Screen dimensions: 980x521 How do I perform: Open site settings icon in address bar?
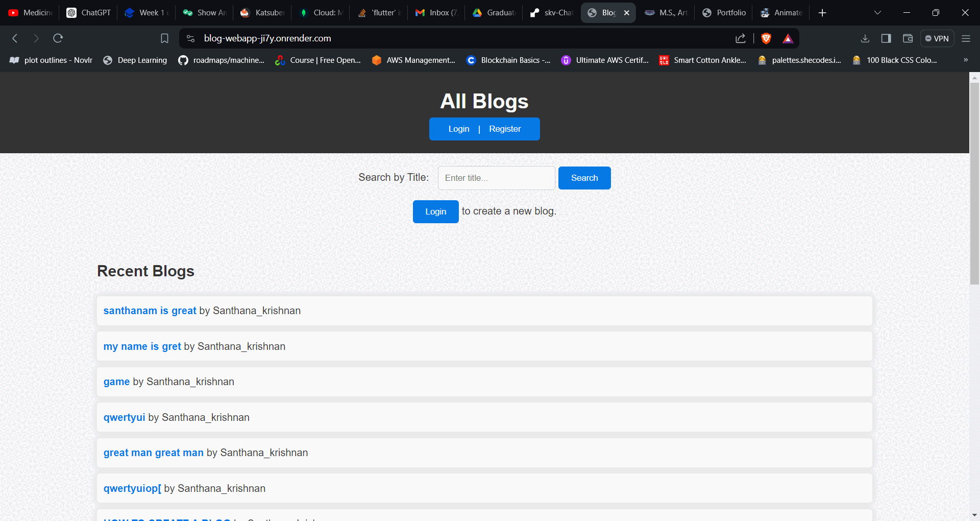coord(191,38)
